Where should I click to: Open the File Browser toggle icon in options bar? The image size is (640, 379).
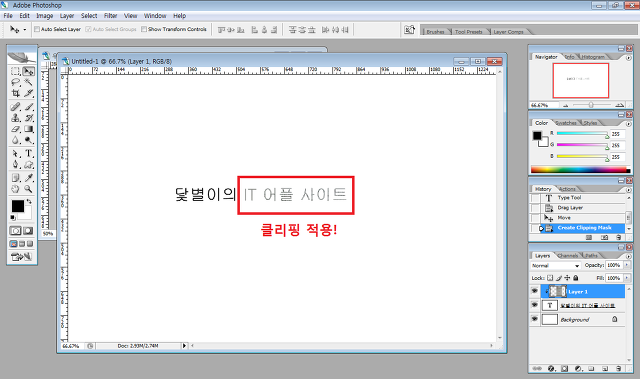point(409,30)
